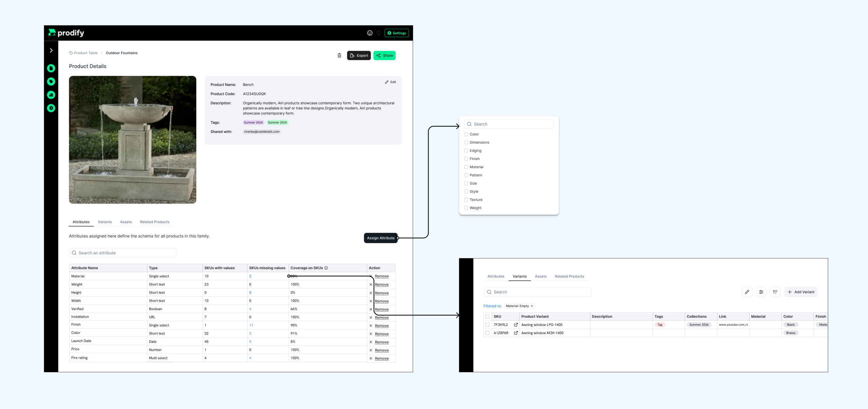Open the tags sidebar icon
868x409 pixels.
click(51, 81)
